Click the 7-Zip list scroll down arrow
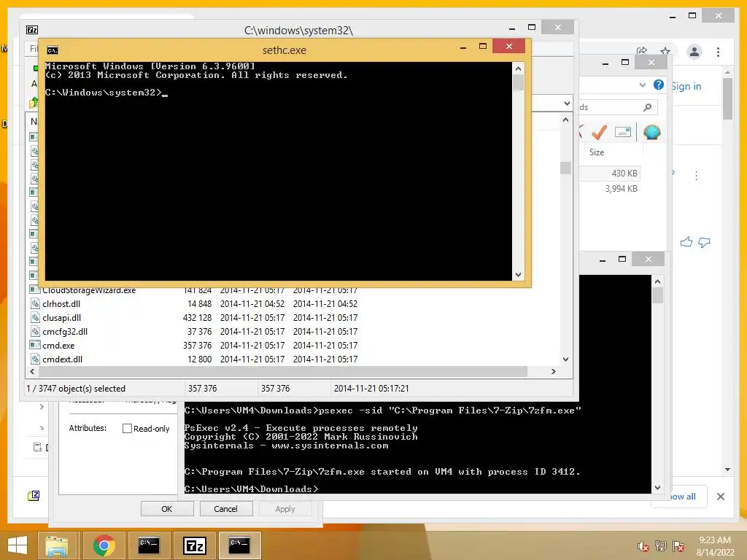Image resolution: width=747 pixels, height=560 pixels. (565, 359)
